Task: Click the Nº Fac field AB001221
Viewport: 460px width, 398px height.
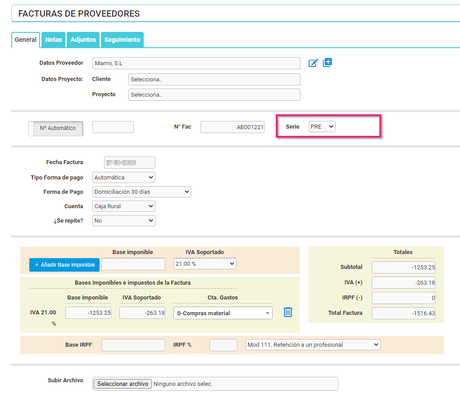Action: pos(233,127)
